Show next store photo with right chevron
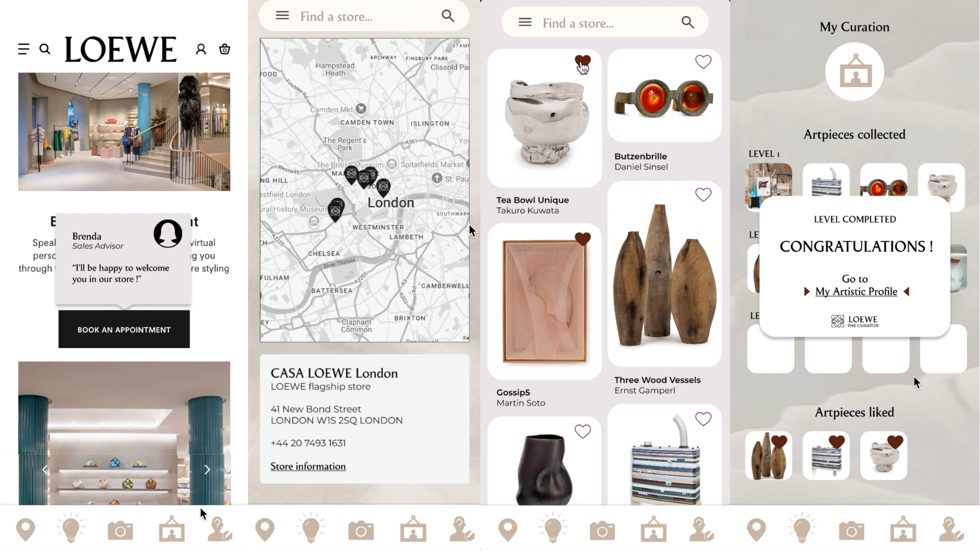This screenshot has width=980, height=551. pyautogui.click(x=207, y=469)
